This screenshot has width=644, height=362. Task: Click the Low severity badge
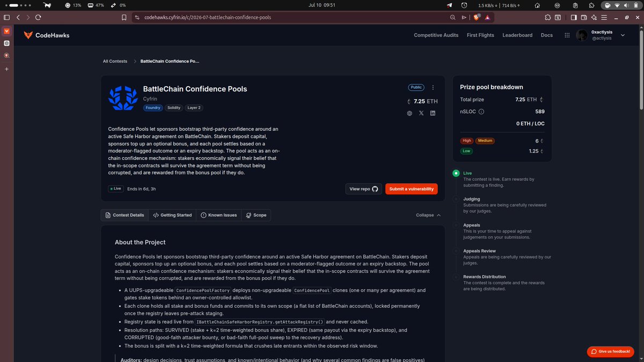(466, 151)
